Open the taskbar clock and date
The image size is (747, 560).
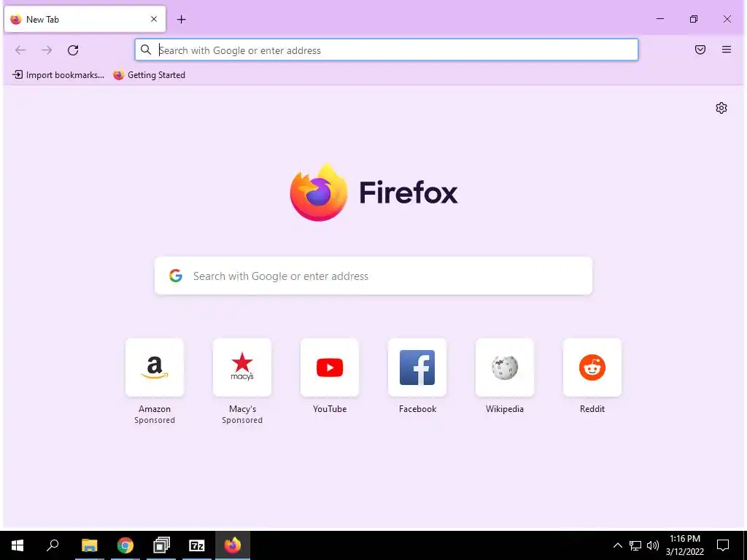(x=684, y=545)
